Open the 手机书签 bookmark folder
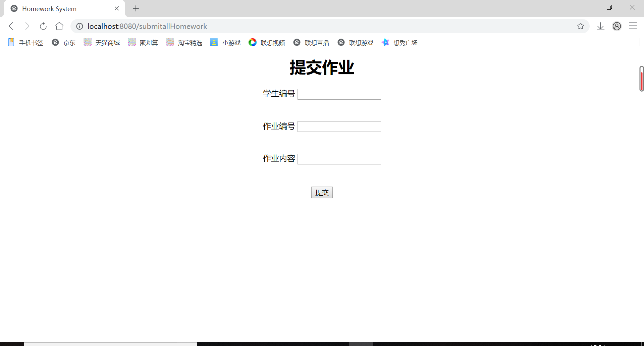The height and width of the screenshot is (346, 644). (x=31, y=43)
